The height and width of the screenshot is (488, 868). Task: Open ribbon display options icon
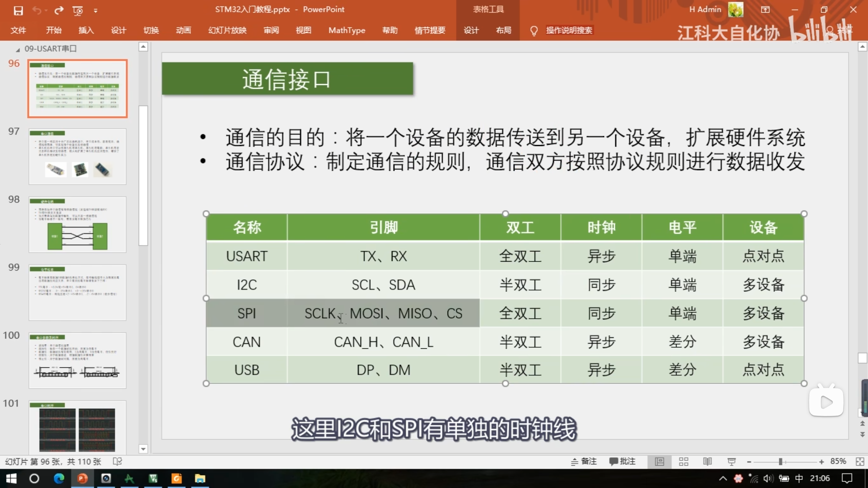pyautogui.click(x=765, y=9)
